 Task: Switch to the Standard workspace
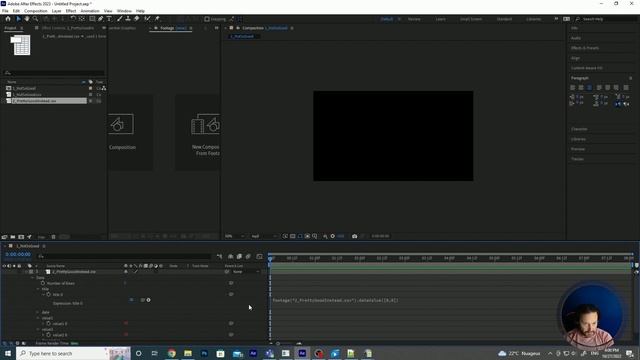point(504,19)
